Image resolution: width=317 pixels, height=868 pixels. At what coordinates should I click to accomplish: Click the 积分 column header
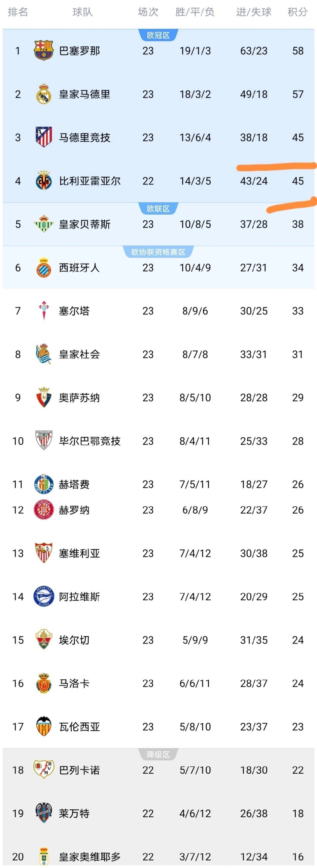click(298, 12)
